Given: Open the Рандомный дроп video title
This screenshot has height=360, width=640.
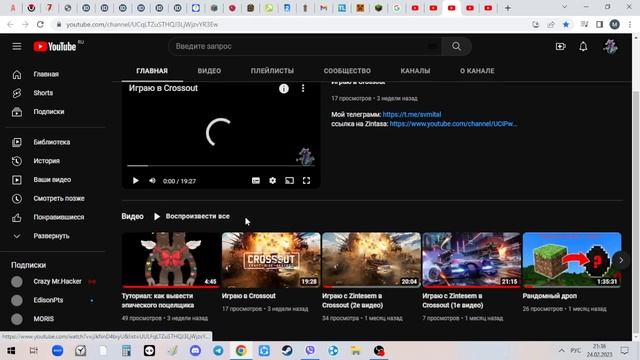Looking at the screenshot, I should 549,296.
